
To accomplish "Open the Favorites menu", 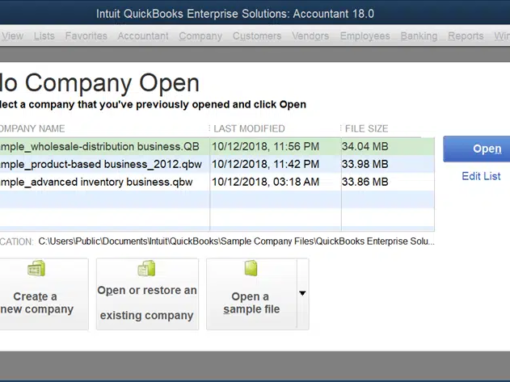I will click(x=86, y=36).
